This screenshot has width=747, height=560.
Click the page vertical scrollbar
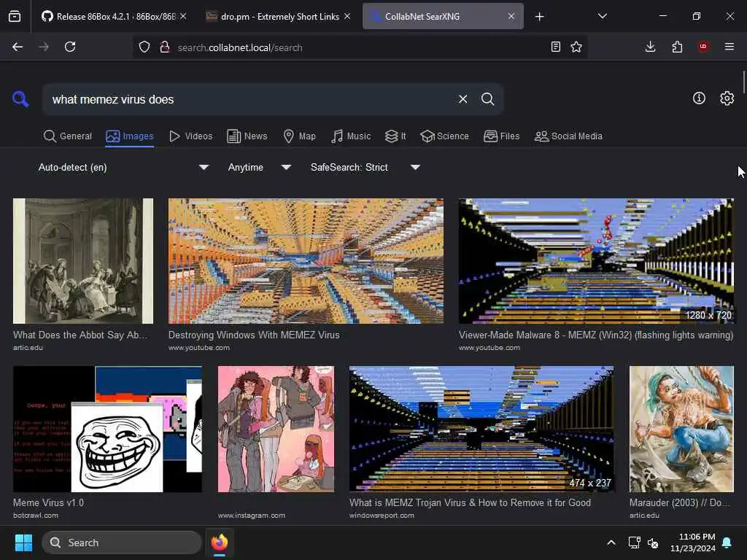tap(743, 82)
